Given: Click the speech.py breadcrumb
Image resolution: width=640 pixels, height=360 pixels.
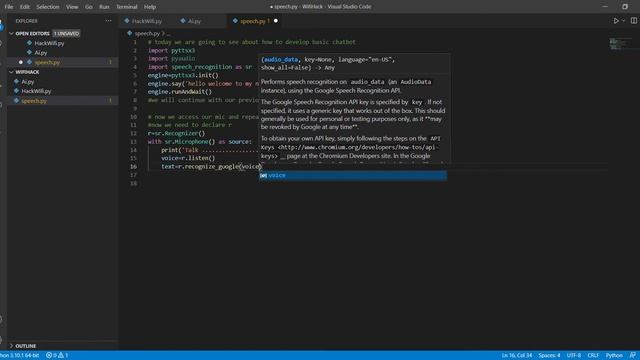Looking at the screenshot, I should pyautogui.click(x=147, y=33).
